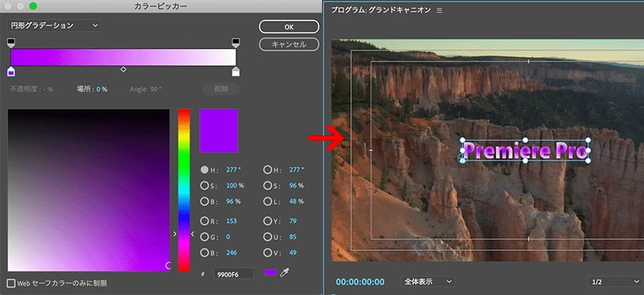
Task: Click the HSB hue value 277° next to S 100 %
Action: pos(233,169)
